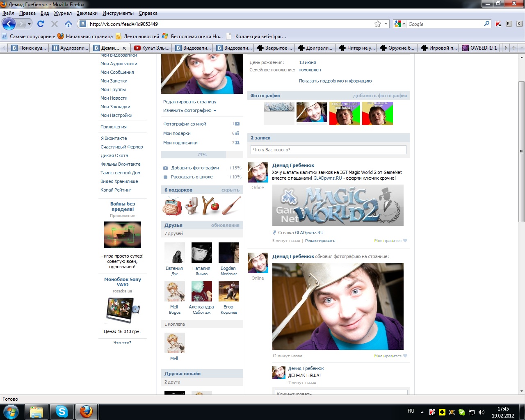Click the volume speaker icon in system tray
This screenshot has height=420, width=525.
(482, 412)
